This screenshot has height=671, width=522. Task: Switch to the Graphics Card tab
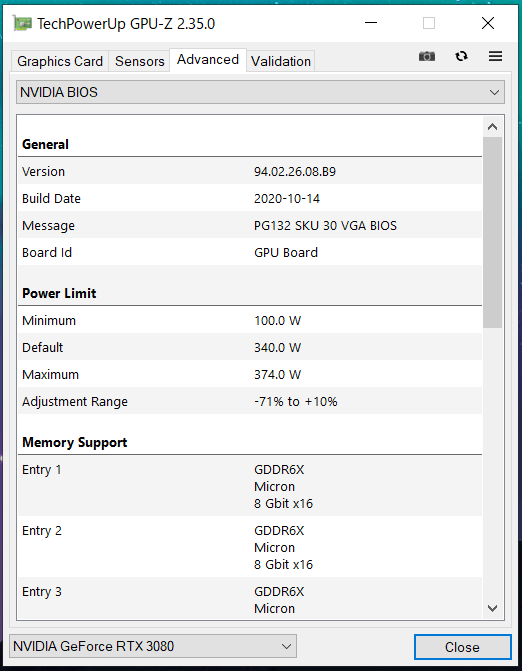coord(60,61)
